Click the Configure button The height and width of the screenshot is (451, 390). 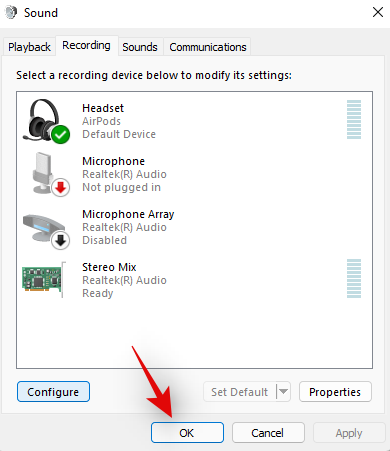[53, 392]
